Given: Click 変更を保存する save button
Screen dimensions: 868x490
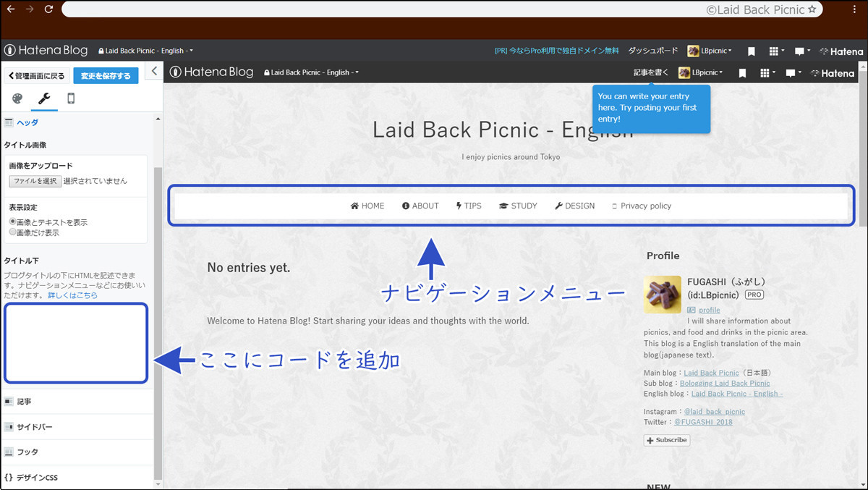Looking at the screenshot, I should tap(106, 76).
